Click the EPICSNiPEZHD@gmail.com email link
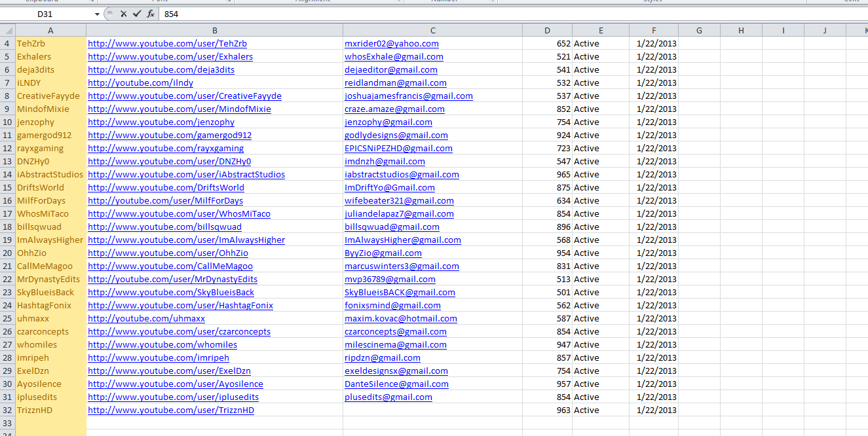 click(398, 148)
